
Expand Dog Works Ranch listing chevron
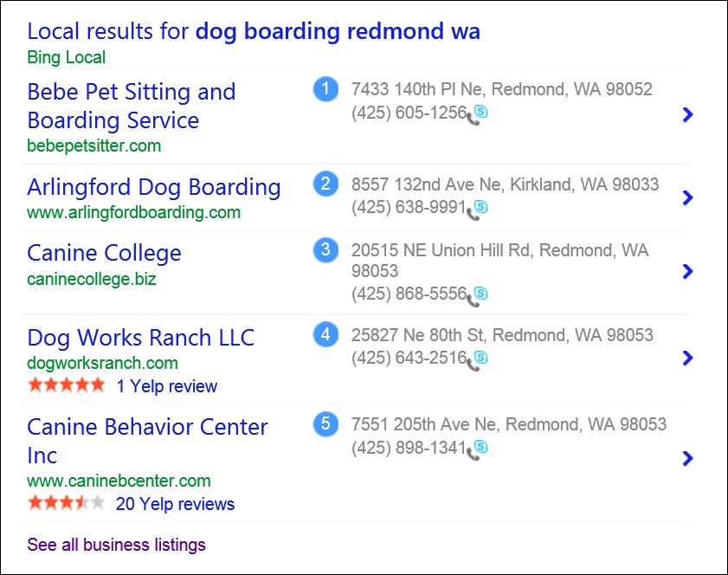pos(687,358)
